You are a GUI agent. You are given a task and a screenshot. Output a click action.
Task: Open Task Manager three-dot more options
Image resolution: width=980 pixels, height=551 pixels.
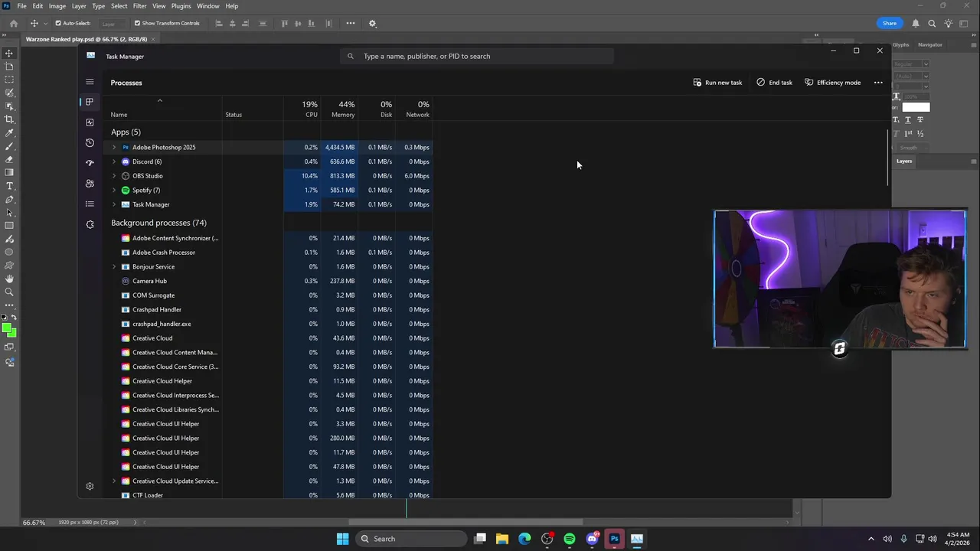pos(878,82)
